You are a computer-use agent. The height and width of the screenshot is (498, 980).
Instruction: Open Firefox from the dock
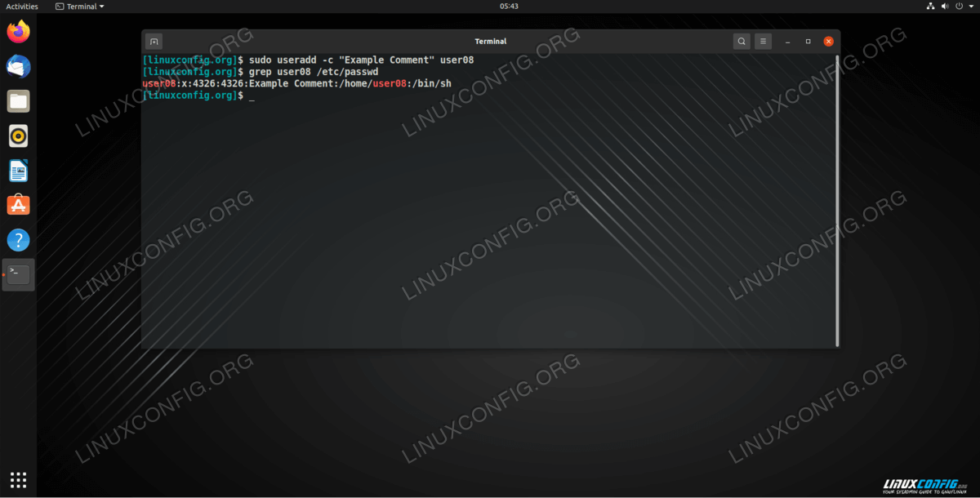coord(18,32)
